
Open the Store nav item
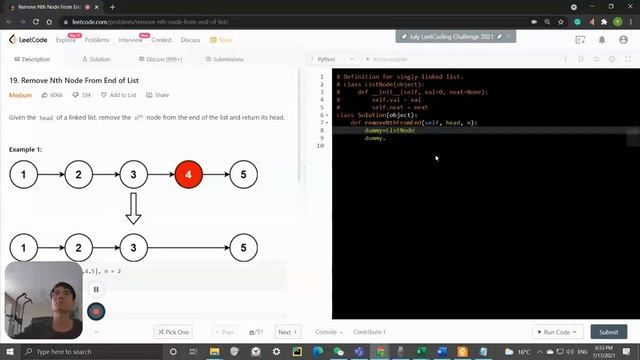coord(222,40)
